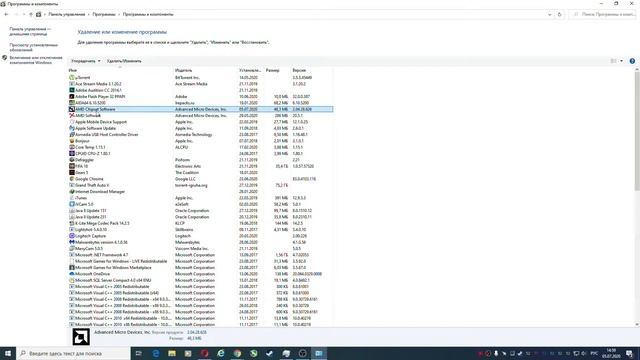Go up one folder level arrow
The image size is (640, 360).
tap(31, 14)
